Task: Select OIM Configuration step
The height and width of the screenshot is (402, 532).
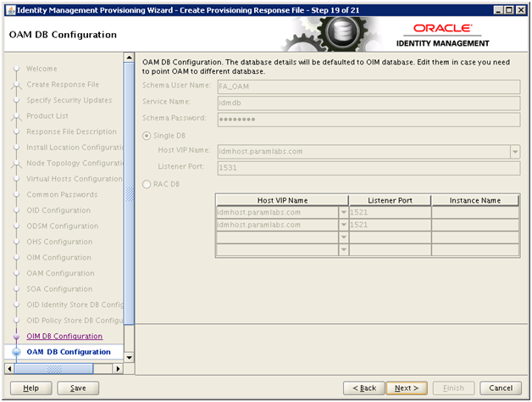Action: 58,258
